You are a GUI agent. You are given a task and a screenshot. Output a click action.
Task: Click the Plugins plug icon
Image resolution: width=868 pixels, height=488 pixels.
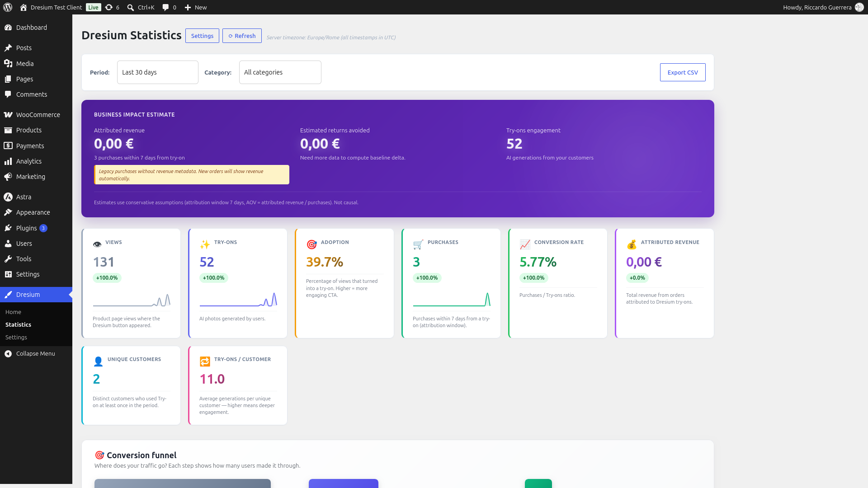pyautogui.click(x=8, y=228)
